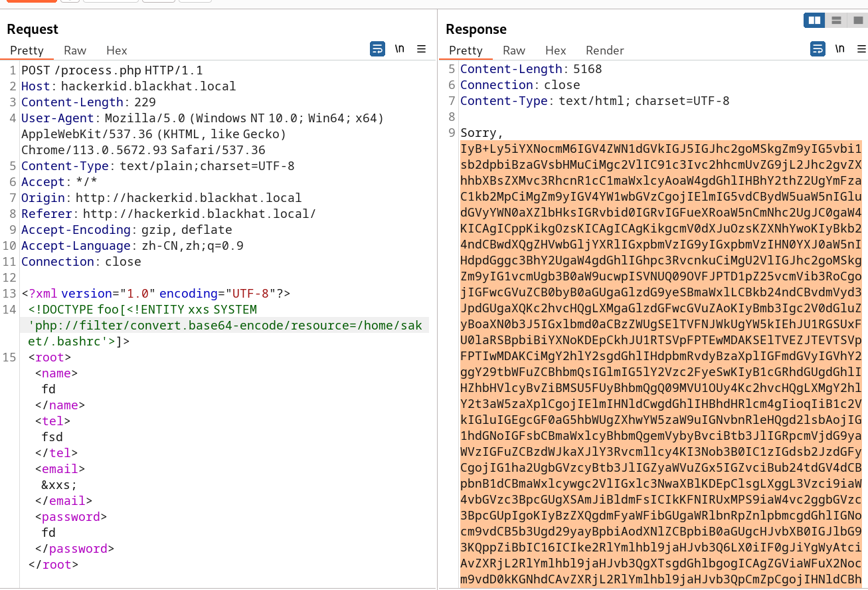Viewport: 868px width, 590px height.
Task: Click the opening <tel> tag
Action: 52,421
